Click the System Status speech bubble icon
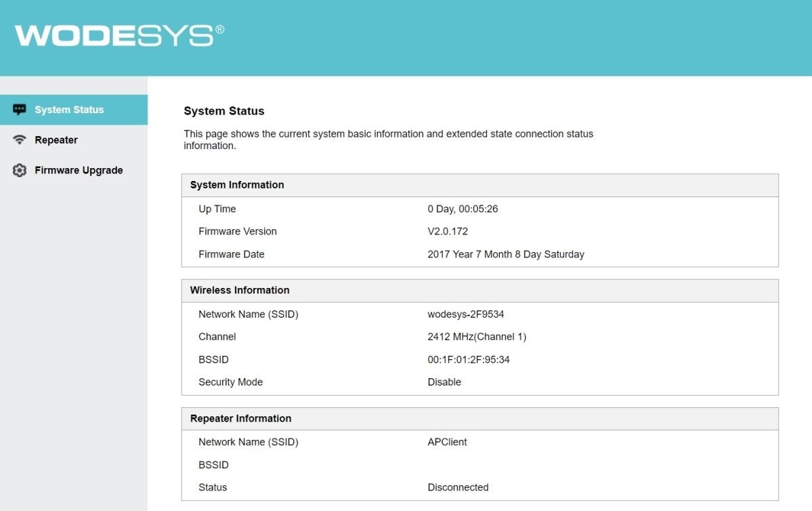Screen dimensions: 812x511 [20, 110]
